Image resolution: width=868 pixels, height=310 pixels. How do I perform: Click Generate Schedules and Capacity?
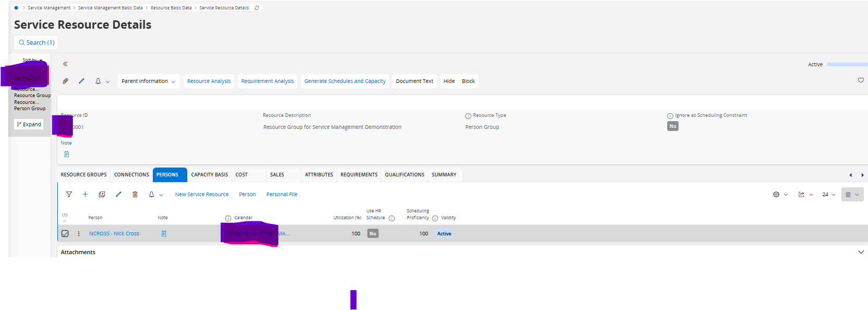(345, 81)
